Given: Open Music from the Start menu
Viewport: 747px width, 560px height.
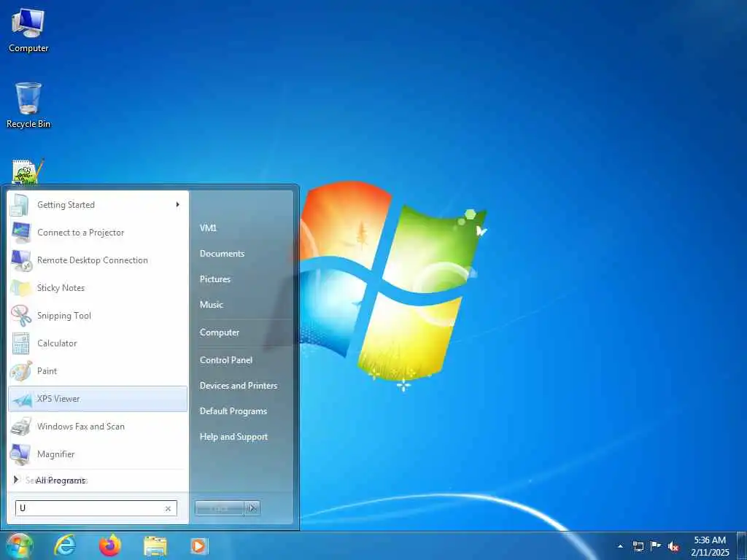Looking at the screenshot, I should [212, 305].
